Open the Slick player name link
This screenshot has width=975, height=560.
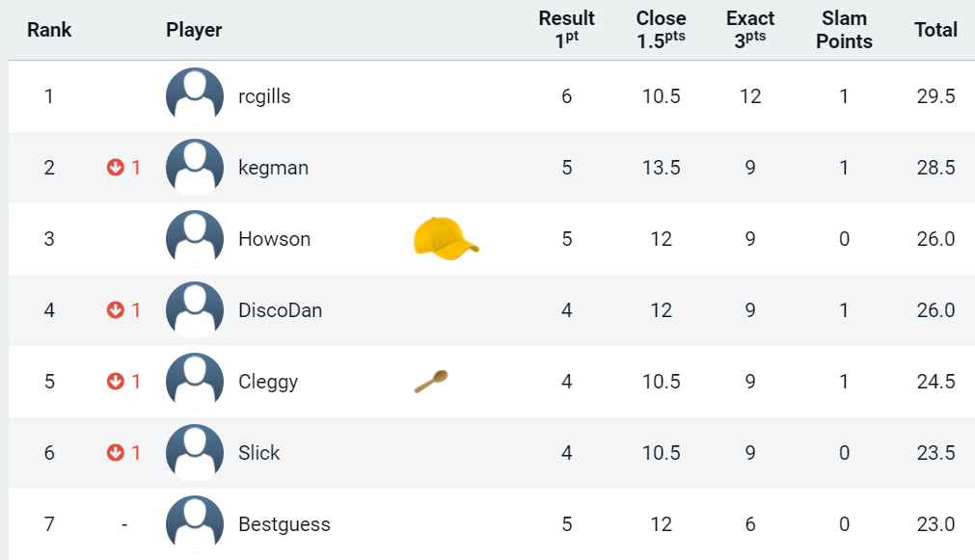258,452
